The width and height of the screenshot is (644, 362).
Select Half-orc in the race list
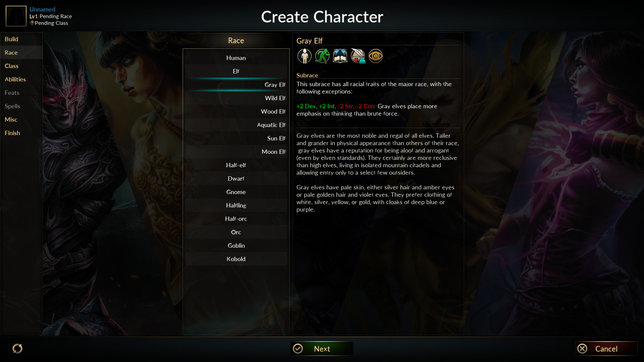(x=236, y=219)
